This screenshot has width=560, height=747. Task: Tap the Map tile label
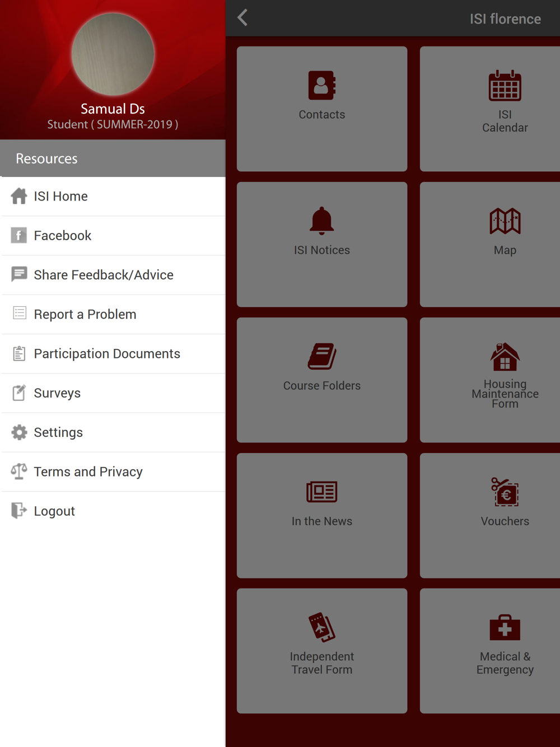point(505,250)
